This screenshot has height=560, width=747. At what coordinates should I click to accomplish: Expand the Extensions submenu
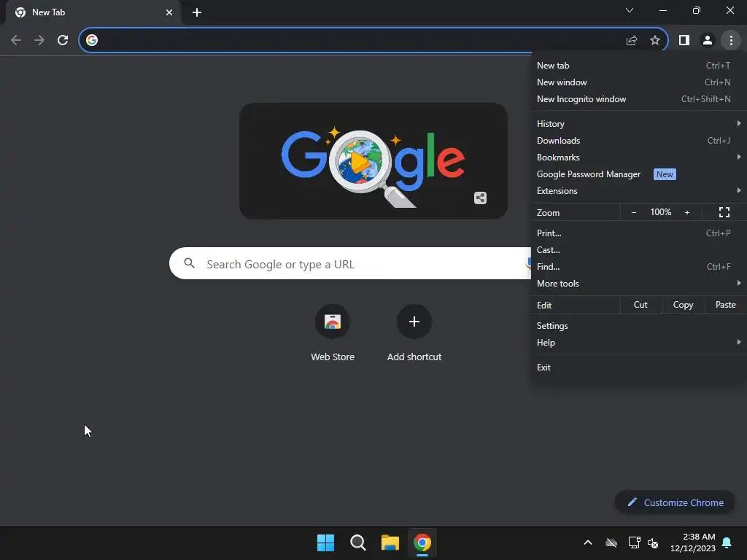(638, 191)
